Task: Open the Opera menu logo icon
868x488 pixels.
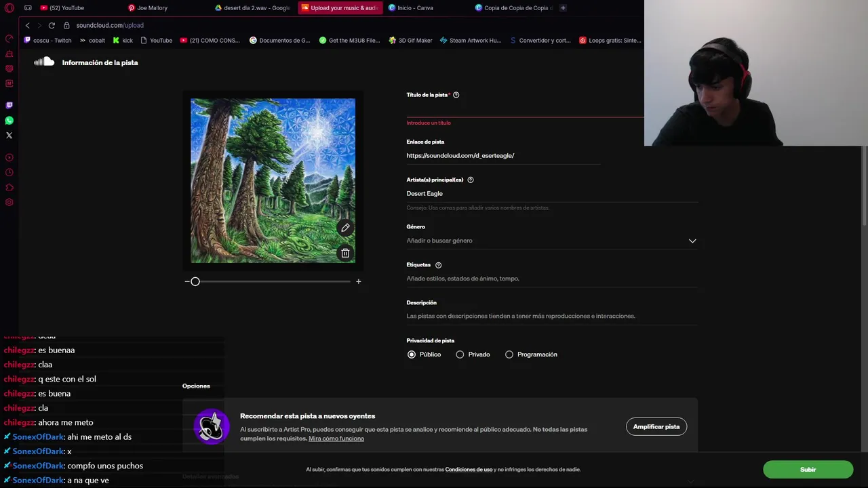Action: click(9, 8)
